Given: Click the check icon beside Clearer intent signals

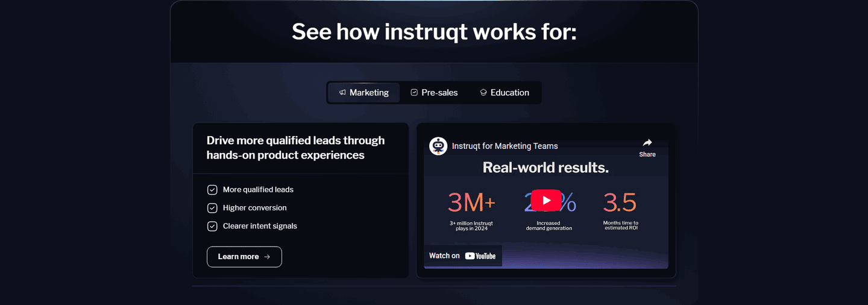Looking at the screenshot, I should tap(212, 227).
